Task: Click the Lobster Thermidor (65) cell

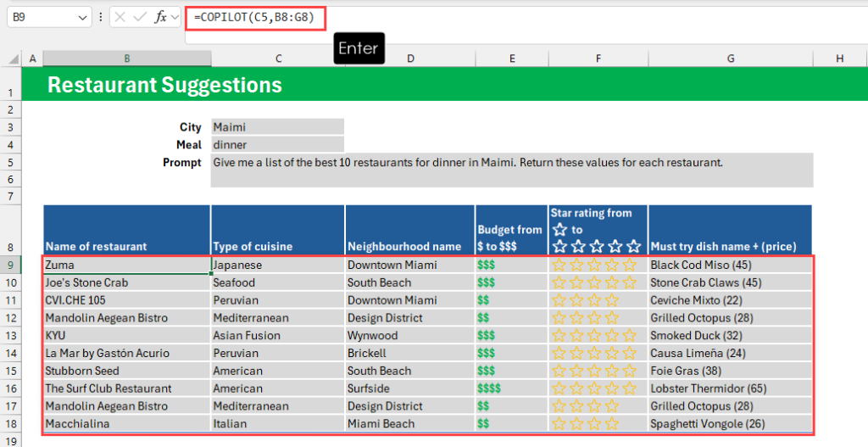Action: click(730, 388)
